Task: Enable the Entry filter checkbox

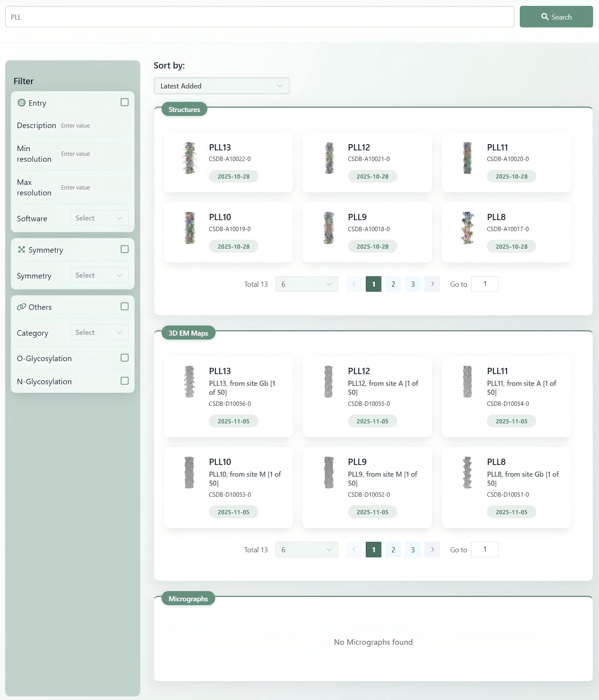Action: click(x=125, y=102)
